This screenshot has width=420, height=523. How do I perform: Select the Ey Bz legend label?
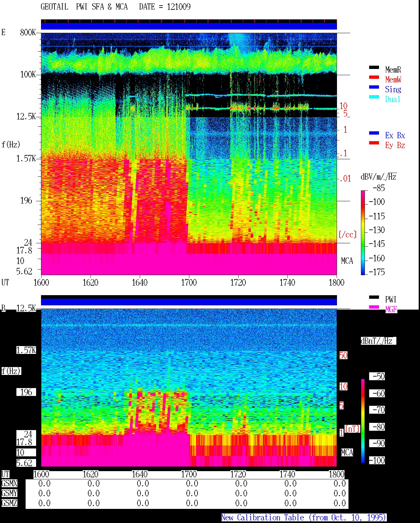pyautogui.click(x=395, y=145)
